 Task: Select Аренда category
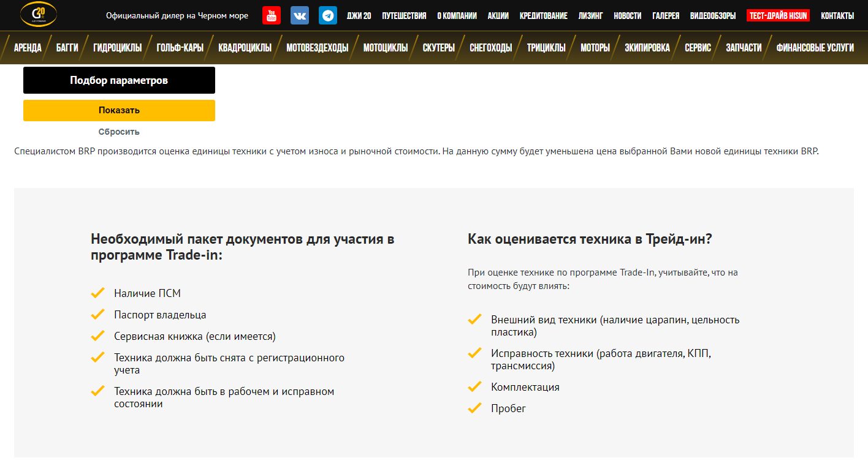click(x=28, y=48)
